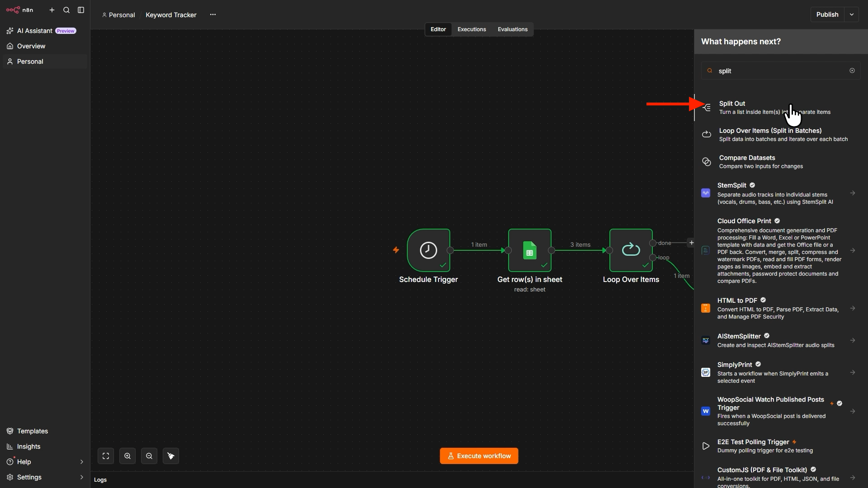Image resolution: width=868 pixels, height=488 pixels.
Task: Click the zoom in button
Action: point(127,456)
